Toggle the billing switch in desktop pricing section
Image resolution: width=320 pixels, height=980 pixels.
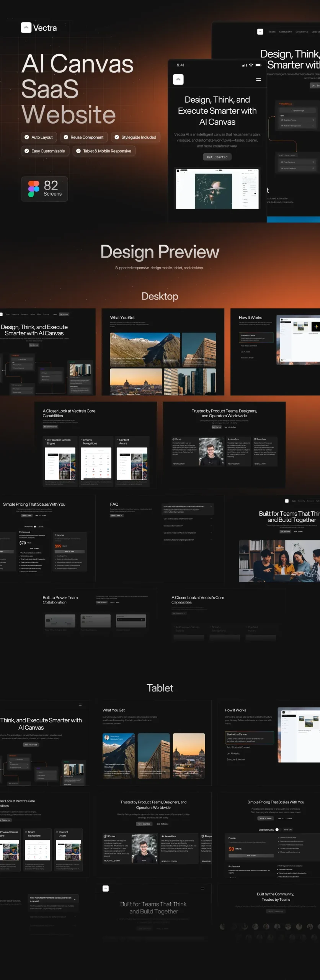[x=35, y=526]
